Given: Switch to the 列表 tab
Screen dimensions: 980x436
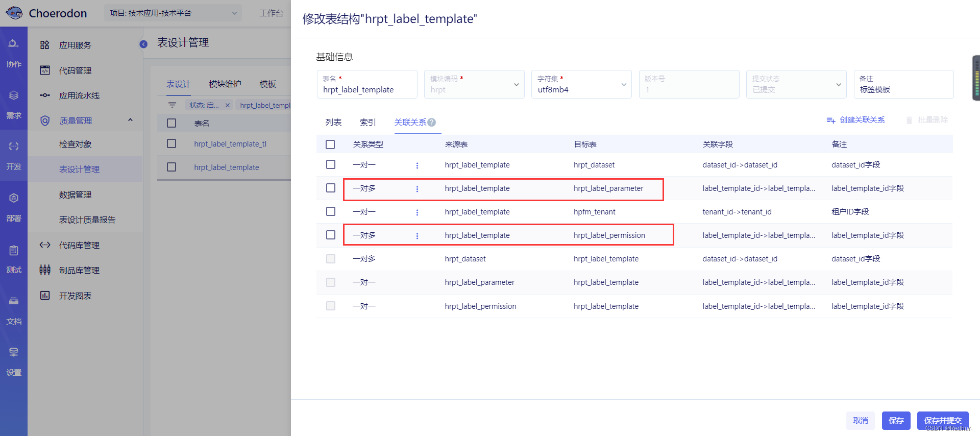Looking at the screenshot, I should point(333,123).
